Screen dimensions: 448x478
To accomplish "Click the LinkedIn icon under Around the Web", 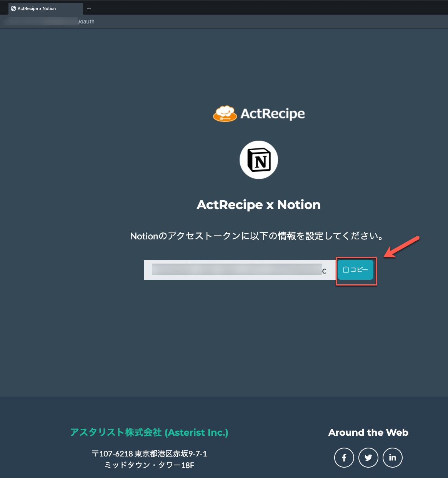I will [x=392, y=457].
